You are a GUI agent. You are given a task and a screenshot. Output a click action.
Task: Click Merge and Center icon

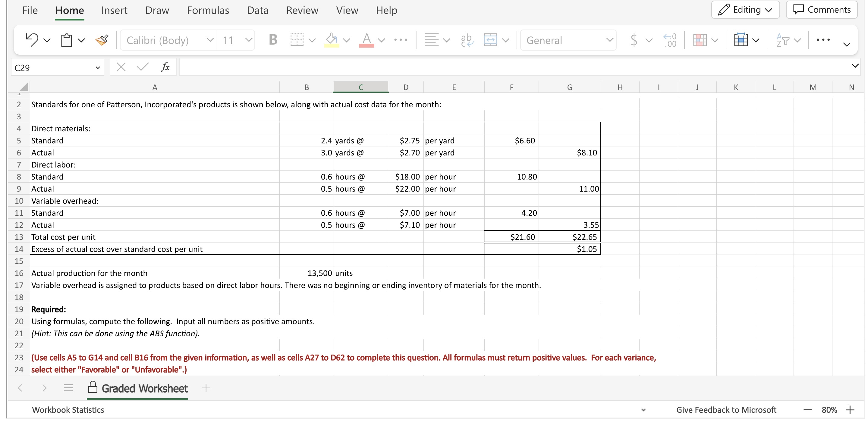tap(490, 40)
